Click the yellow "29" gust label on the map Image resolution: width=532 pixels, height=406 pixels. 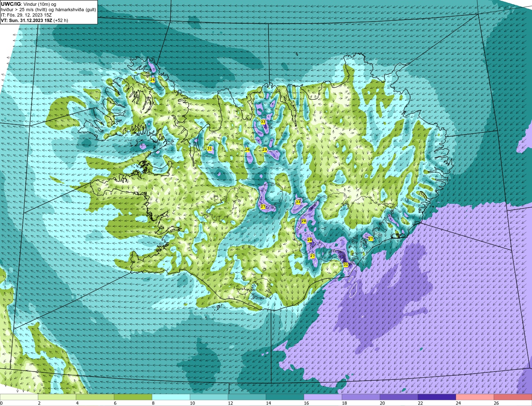coord(264,149)
